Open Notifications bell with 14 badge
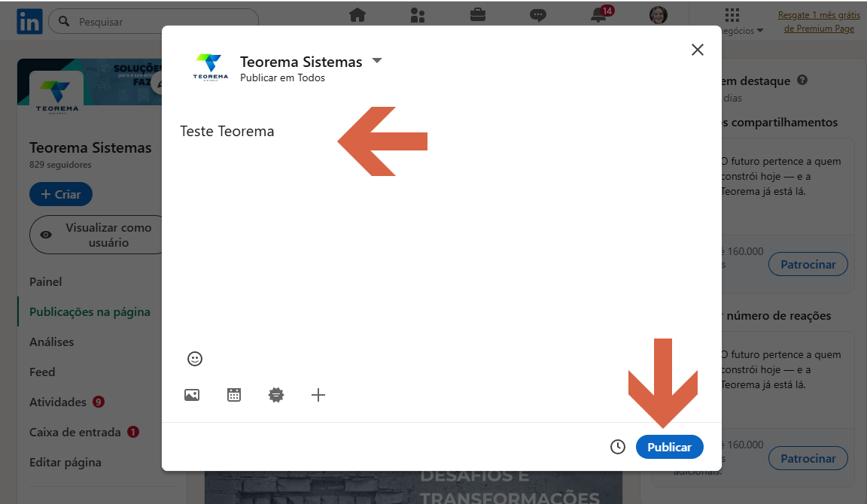The image size is (867, 504). (x=601, y=14)
